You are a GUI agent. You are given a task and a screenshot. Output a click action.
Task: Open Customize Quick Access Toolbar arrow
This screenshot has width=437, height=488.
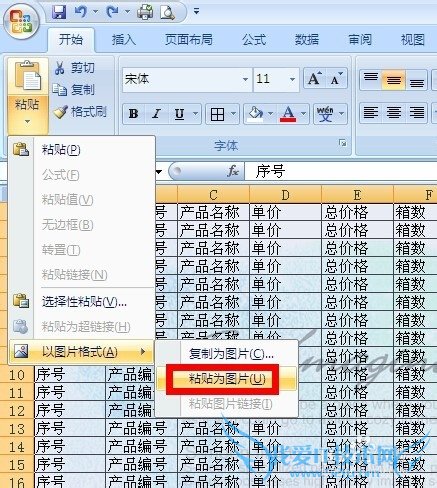click(196, 12)
